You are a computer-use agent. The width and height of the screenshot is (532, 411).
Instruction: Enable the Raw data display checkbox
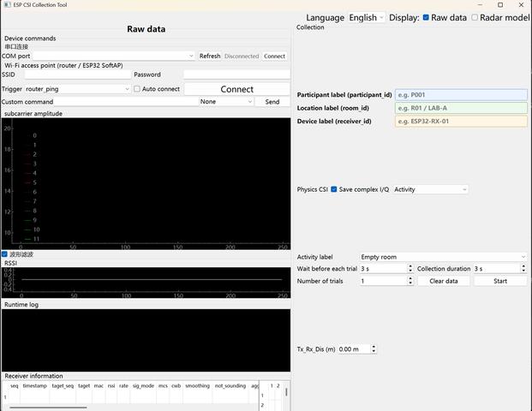[426, 17]
